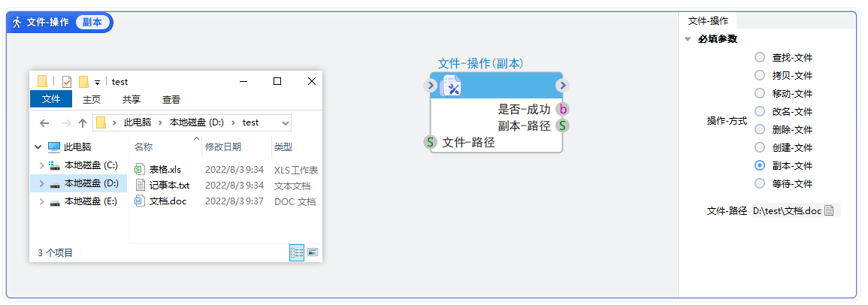The image size is (868, 305).
Task: Select the 创建-文件 radio option
Action: tap(760, 147)
